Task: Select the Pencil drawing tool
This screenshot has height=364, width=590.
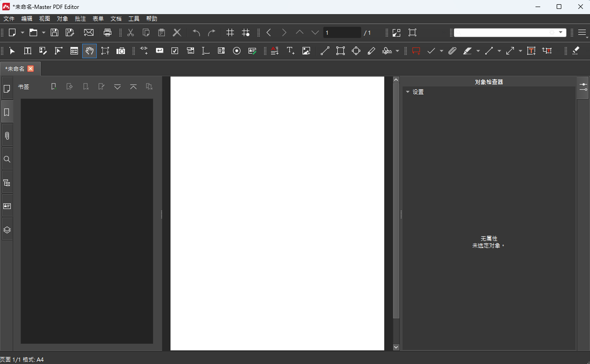Action: coord(371,51)
